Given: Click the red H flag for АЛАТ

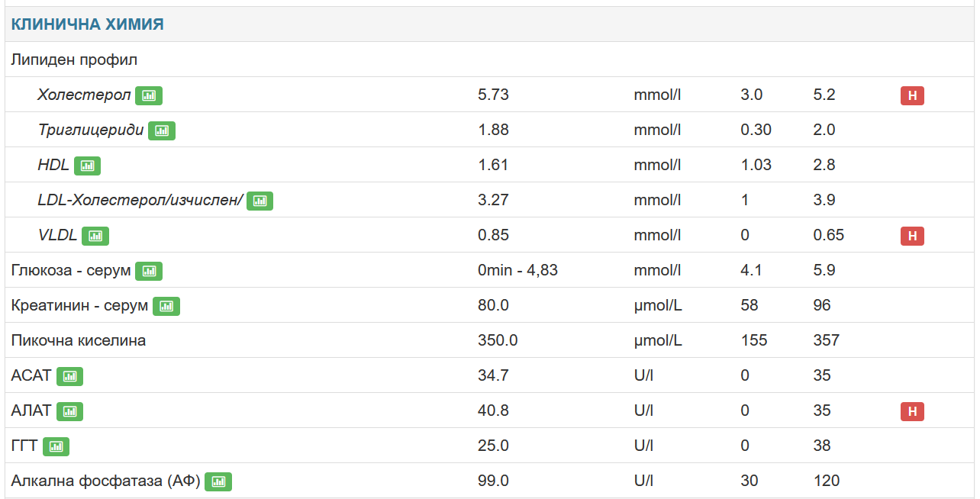Looking at the screenshot, I should coord(912,411).
